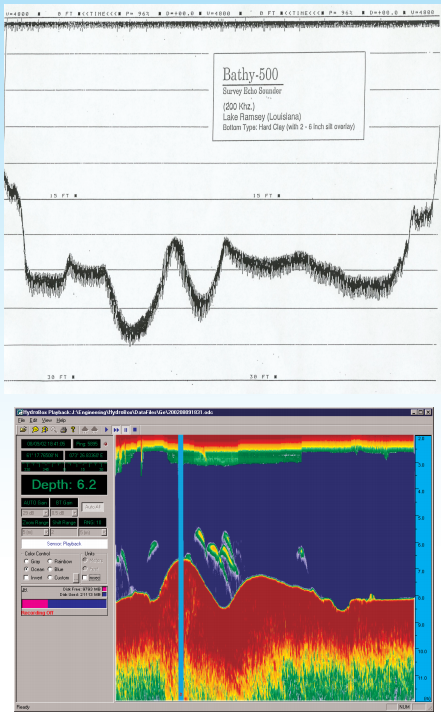
Task: Click the BT Gain button
Action: [64, 503]
